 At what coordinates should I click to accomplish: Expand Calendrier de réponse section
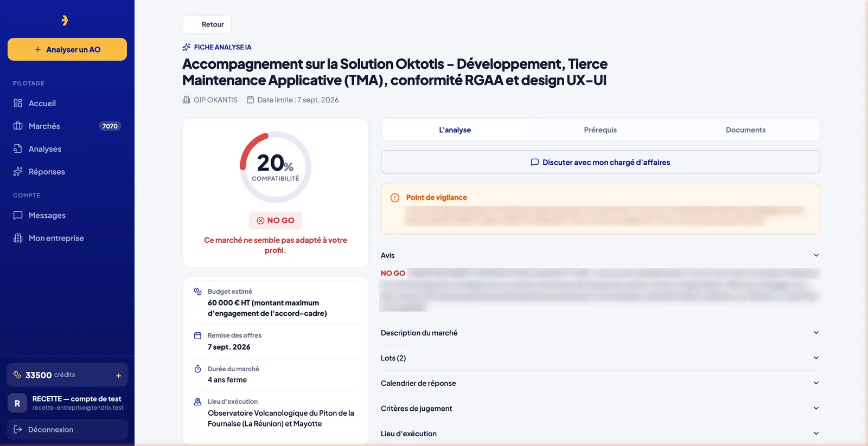[600, 383]
